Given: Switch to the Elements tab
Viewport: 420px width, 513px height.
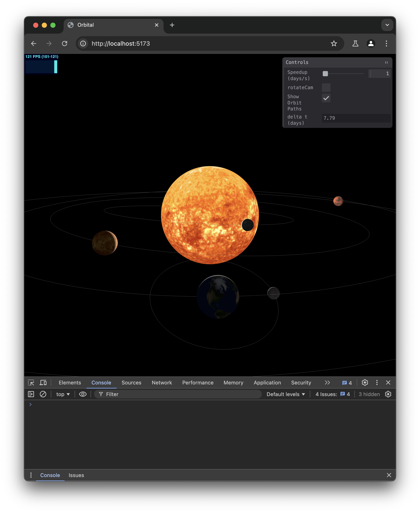Looking at the screenshot, I should click(x=70, y=382).
